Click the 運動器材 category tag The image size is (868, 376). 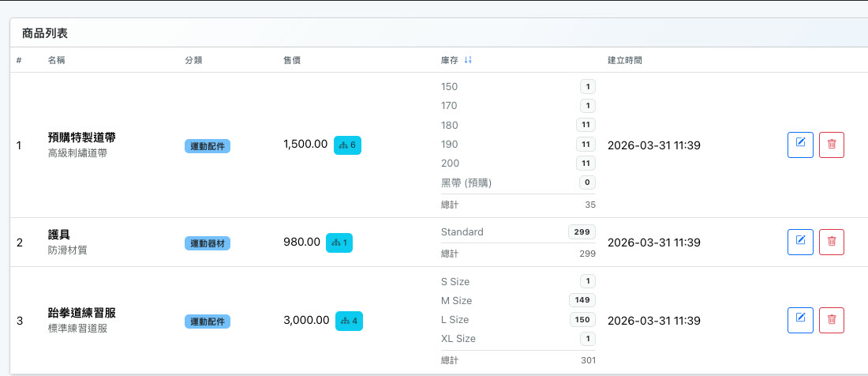point(207,243)
